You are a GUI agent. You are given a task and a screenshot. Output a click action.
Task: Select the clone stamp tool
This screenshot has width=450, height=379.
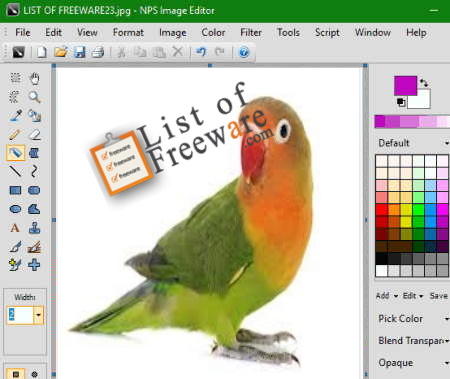point(34,228)
